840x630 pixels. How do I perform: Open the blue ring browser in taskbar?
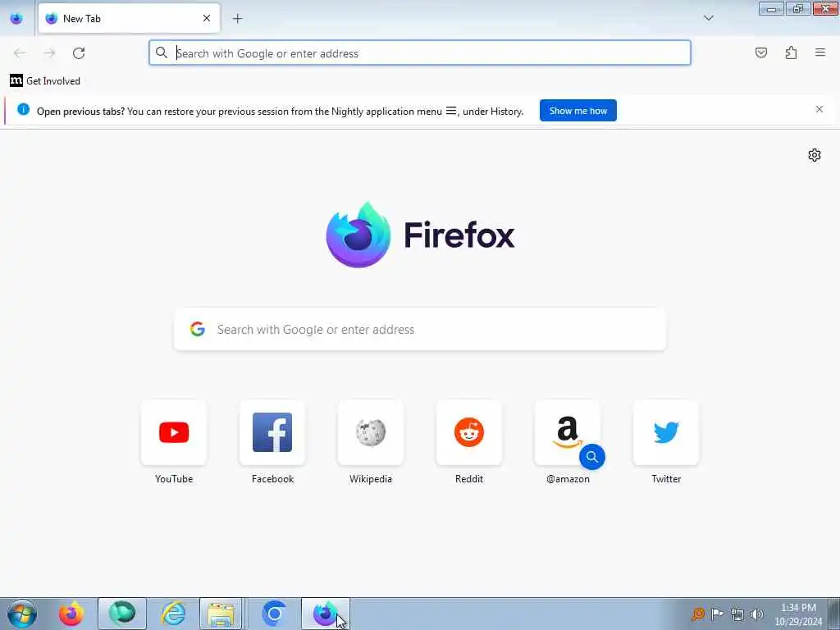coord(274,614)
